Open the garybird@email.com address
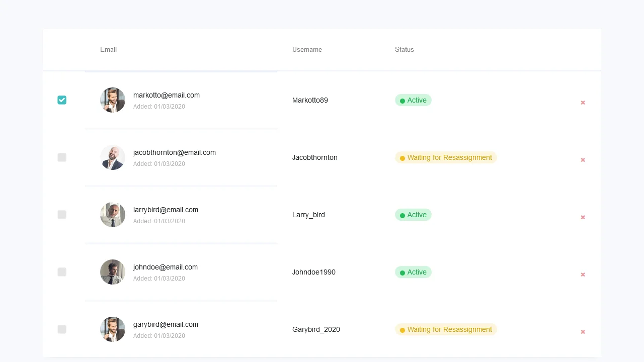The width and height of the screenshot is (644, 362). tap(166, 324)
